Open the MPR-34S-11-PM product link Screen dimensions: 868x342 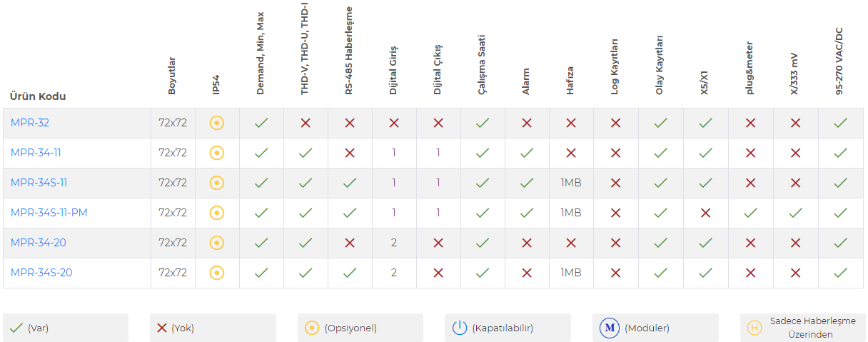point(49,213)
